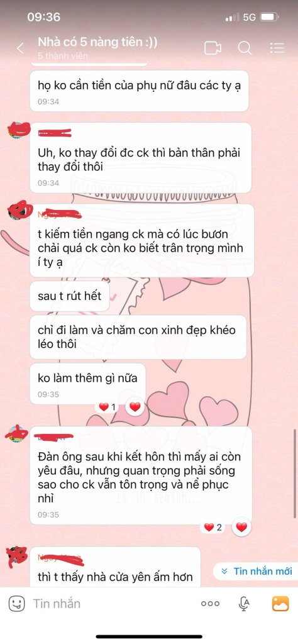This screenshot has height=644, width=298.
Task: Jump to new messages via 'Tin nhắn mới'
Action: pyautogui.click(x=256, y=571)
